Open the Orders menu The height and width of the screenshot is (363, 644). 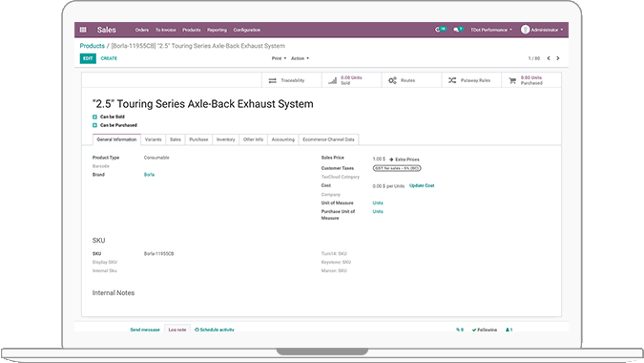142,30
